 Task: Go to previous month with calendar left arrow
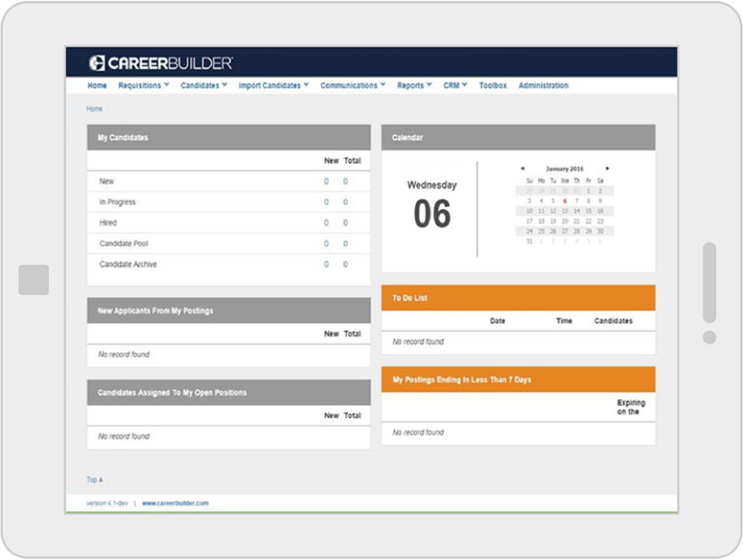click(x=523, y=167)
